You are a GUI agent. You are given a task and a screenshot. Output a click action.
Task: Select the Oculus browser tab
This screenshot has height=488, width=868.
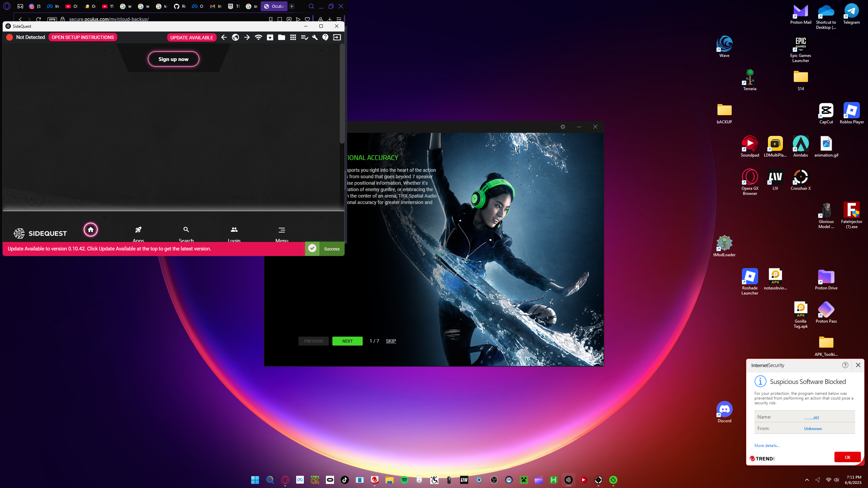pos(274,6)
